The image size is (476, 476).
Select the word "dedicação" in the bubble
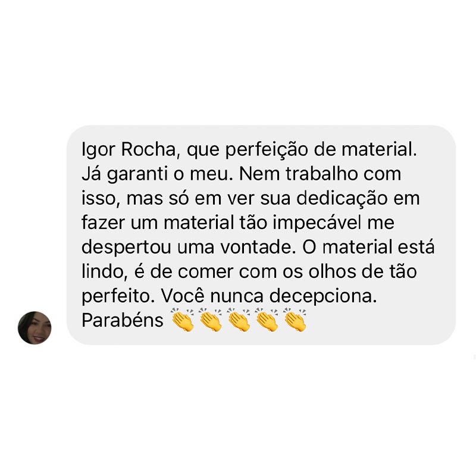pyautogui.click(x=343, y=199)
